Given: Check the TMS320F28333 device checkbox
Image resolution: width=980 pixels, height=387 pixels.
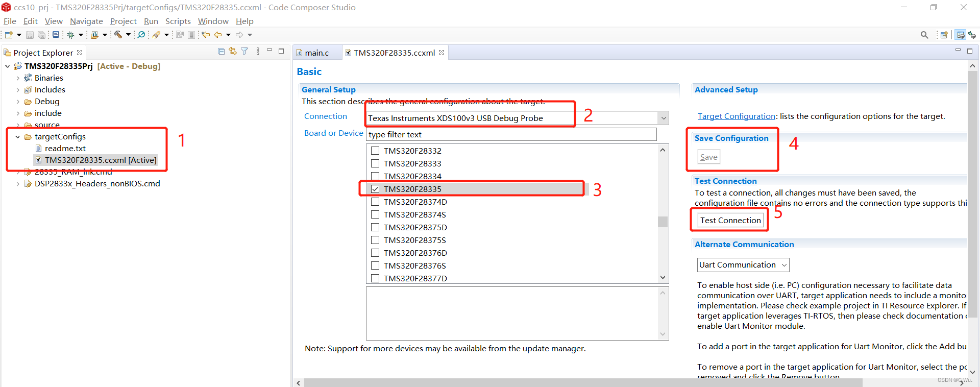Looking at the screenshot, I should pos(375,163).
